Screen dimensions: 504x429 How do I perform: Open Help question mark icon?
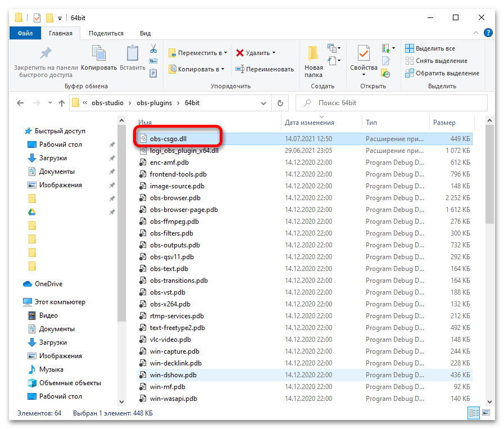(x=488, y=33)
